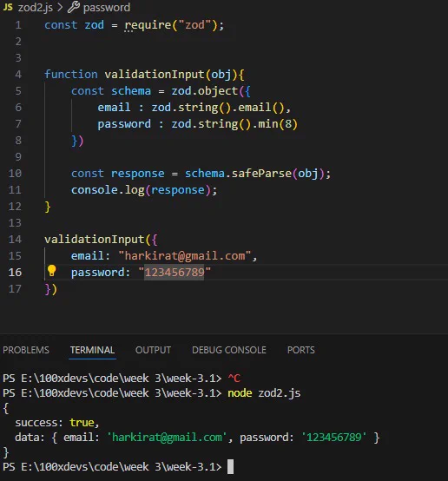This screenshot has width=448, height=481.
Task: Open the PROBLEMS panel tab
Action: tap(26, 350)
